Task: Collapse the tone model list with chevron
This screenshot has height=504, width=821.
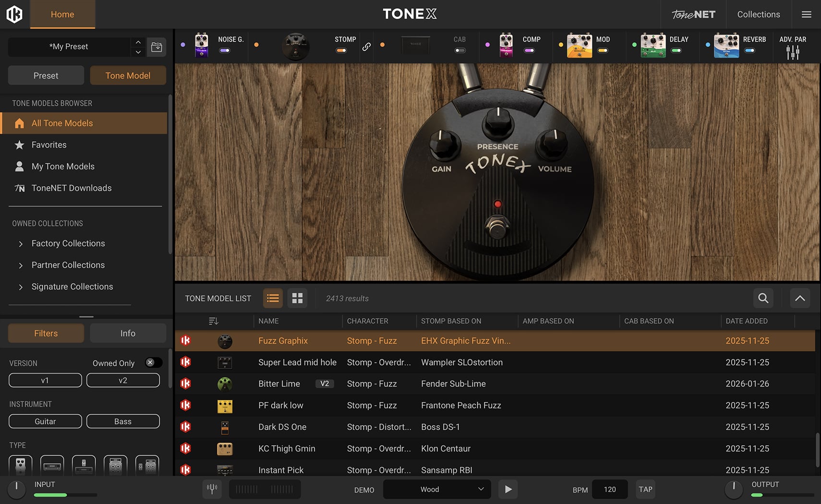Action: [x=800, y=298]
